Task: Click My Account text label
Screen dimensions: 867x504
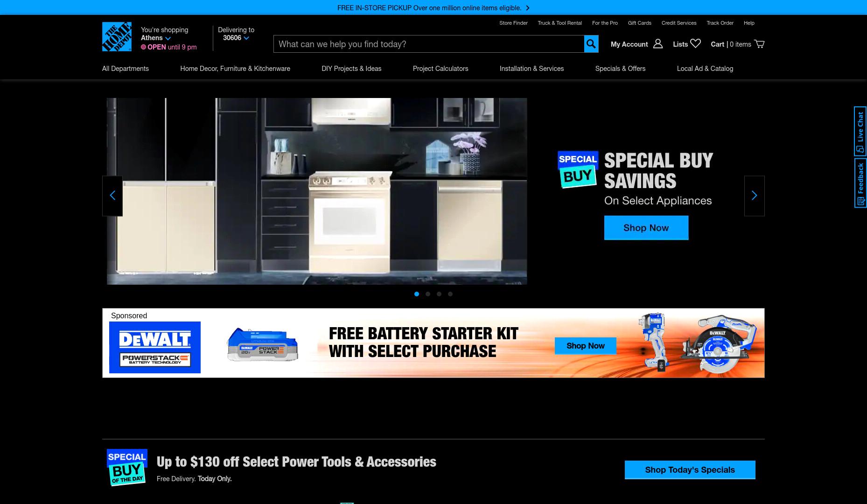Action: pos(629,44)
